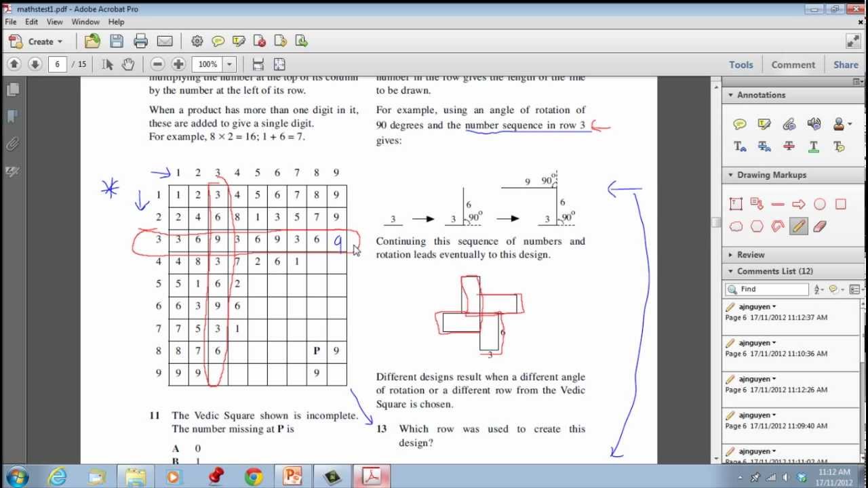Open the comments options menu dropdown
The width and height of the screenshot is (868, 488).
click(x=855, y=289)
